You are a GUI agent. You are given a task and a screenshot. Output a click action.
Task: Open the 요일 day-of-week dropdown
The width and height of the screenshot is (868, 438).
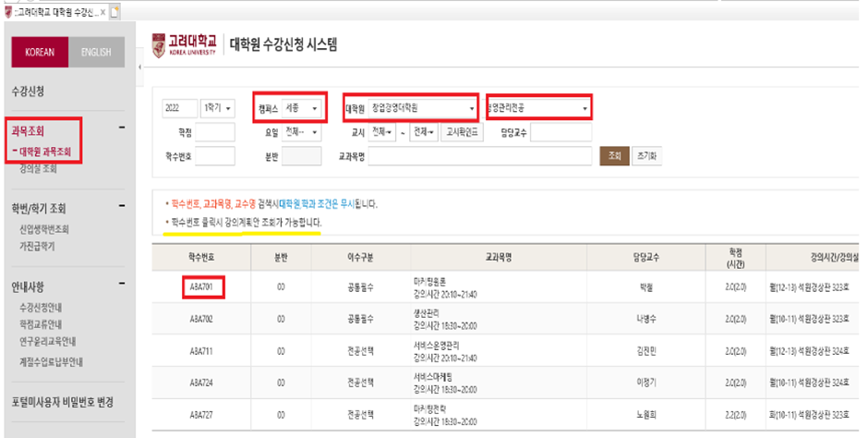(x=302, y=132)
